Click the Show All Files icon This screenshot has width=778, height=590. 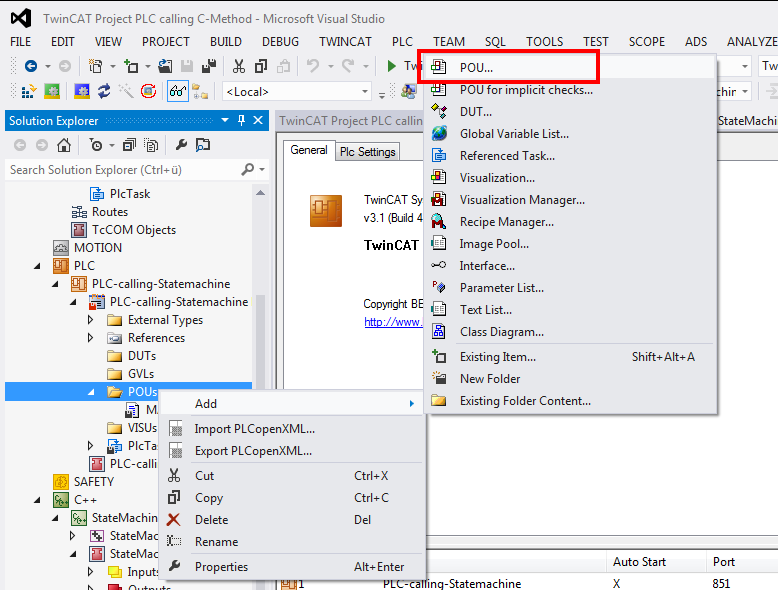tap(151, 145)
